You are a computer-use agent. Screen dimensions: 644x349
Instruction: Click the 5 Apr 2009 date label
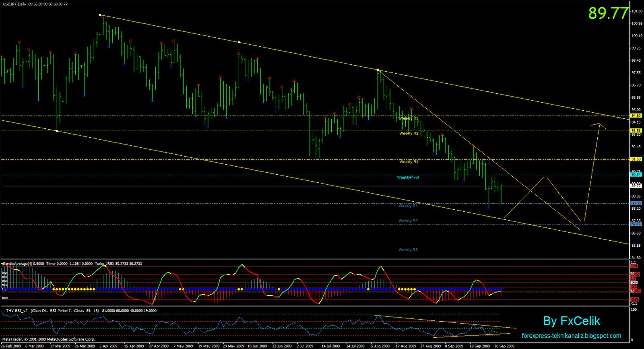[x=108, y=346]
